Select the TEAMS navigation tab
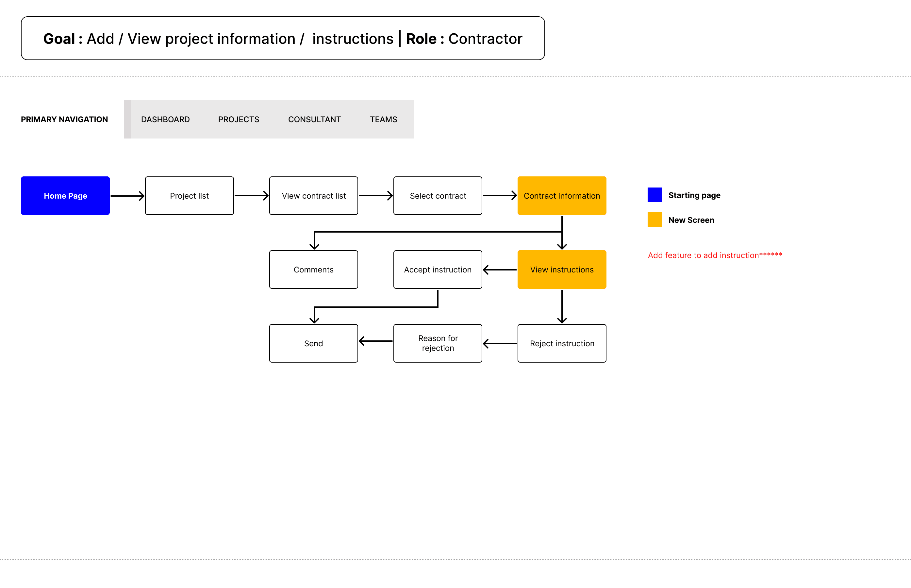The image size is (911, 588). (x=383, y=120)
